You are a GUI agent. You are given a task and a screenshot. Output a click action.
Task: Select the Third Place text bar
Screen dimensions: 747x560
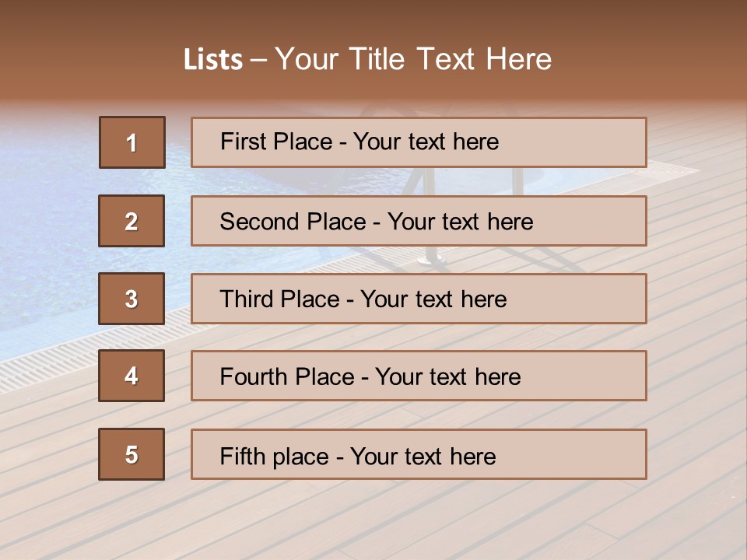(x=419, y=299)
